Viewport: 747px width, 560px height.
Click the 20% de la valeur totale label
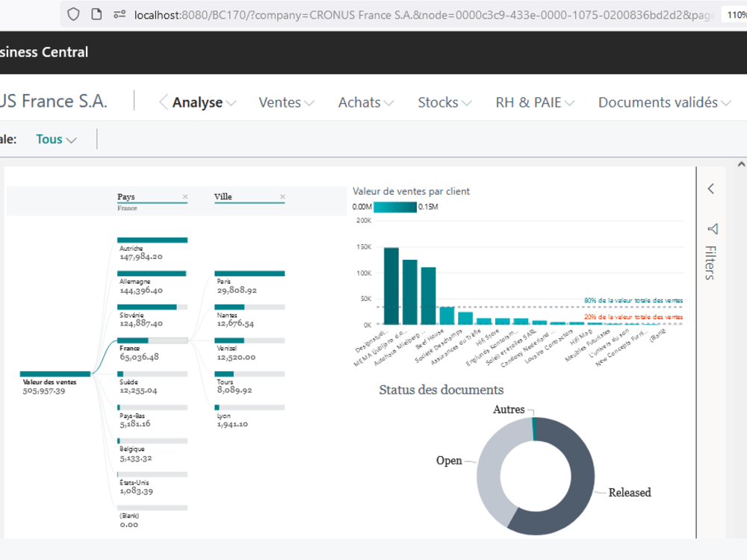(633, 317)
